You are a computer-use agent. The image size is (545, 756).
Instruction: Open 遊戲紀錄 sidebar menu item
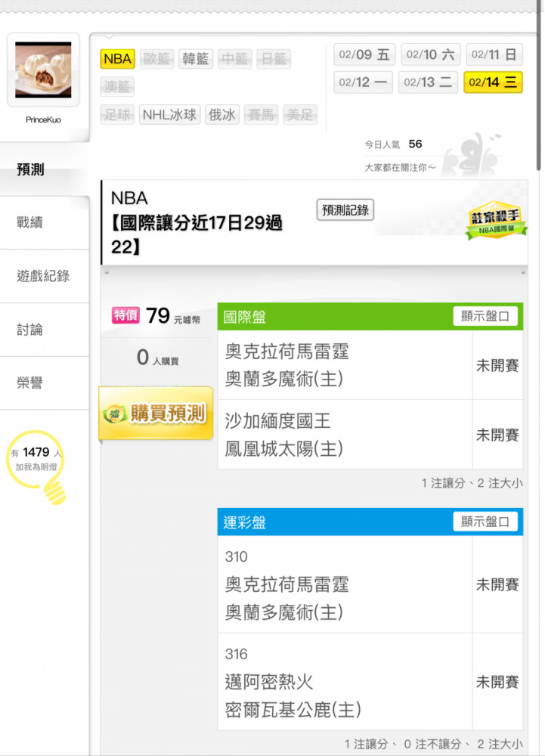(45, 276)
